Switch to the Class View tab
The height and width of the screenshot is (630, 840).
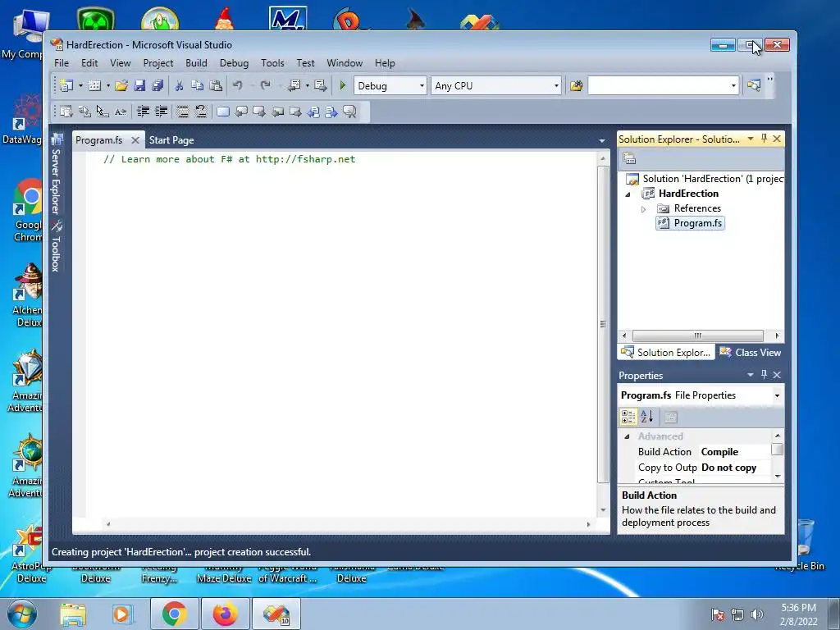point(751,353)
